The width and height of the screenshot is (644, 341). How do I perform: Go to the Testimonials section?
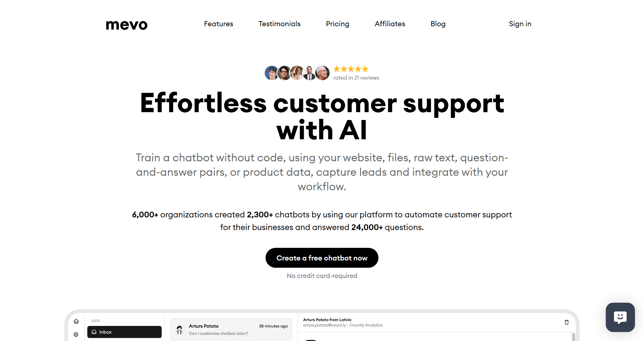click(279, 24)
